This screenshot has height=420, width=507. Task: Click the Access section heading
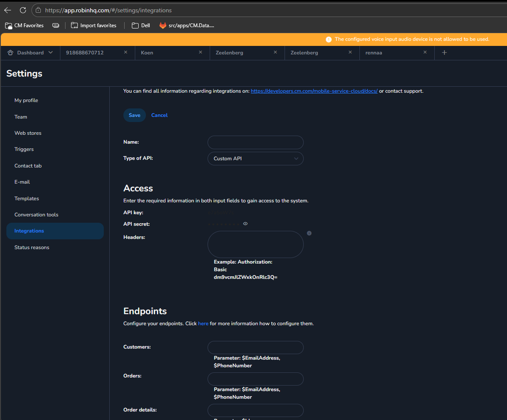pos(138,188)
